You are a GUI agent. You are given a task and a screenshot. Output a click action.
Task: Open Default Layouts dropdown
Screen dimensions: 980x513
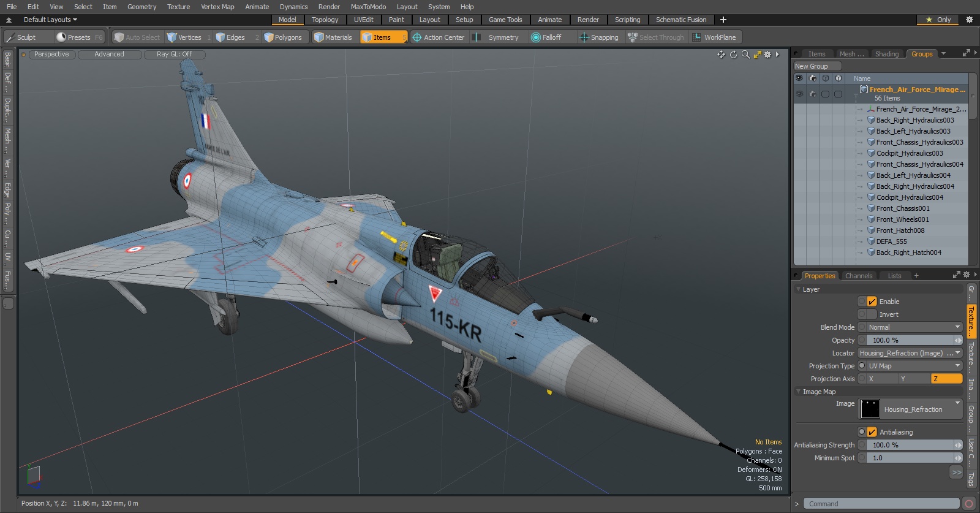click(x=50, y=20)
